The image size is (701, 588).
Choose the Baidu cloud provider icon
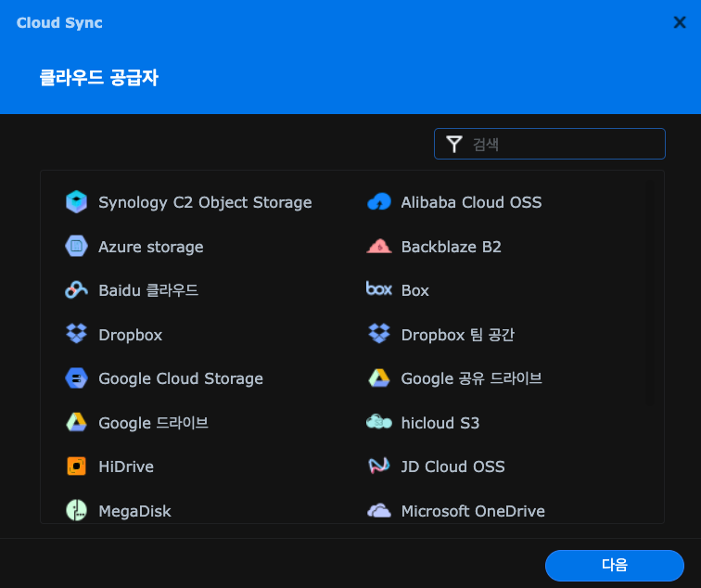[x=76, y=290]
